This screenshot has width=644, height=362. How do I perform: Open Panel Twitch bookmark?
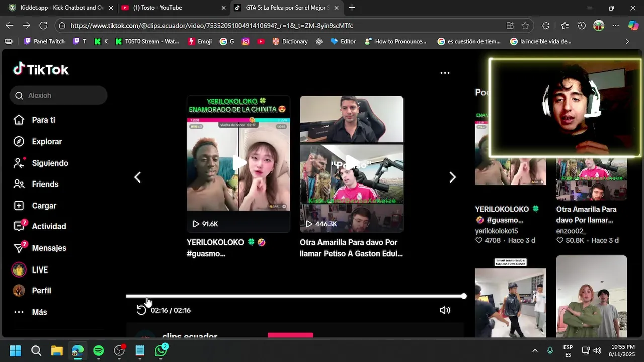click(44, 41)
